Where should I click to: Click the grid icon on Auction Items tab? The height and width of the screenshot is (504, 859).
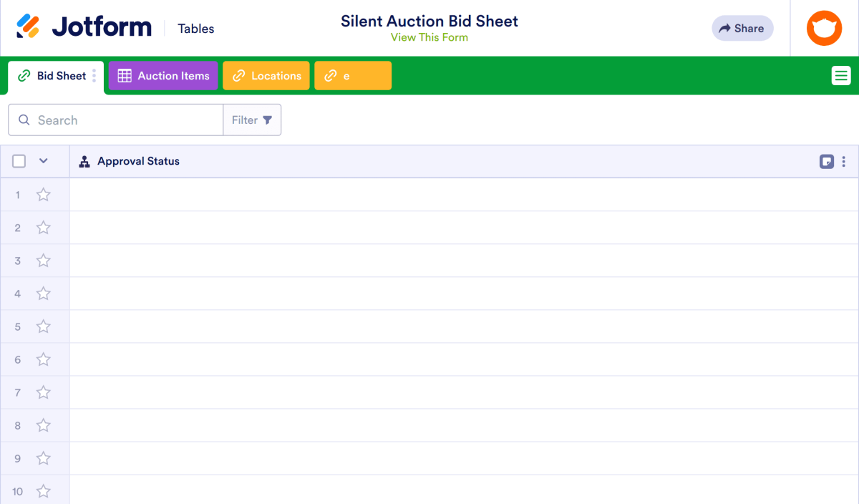[x=125, y=75]
